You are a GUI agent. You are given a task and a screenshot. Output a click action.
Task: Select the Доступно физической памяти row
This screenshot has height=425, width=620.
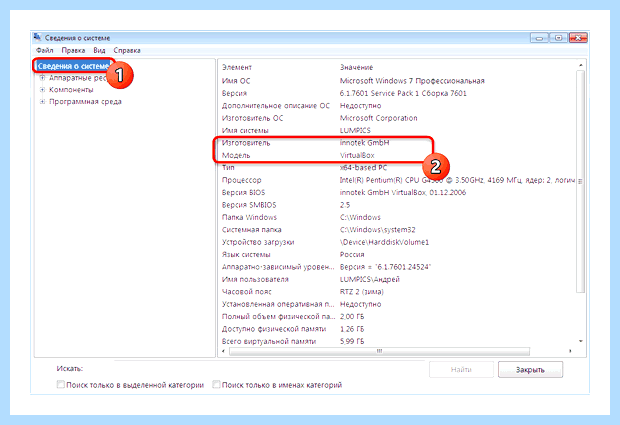(x=397, y=329)
